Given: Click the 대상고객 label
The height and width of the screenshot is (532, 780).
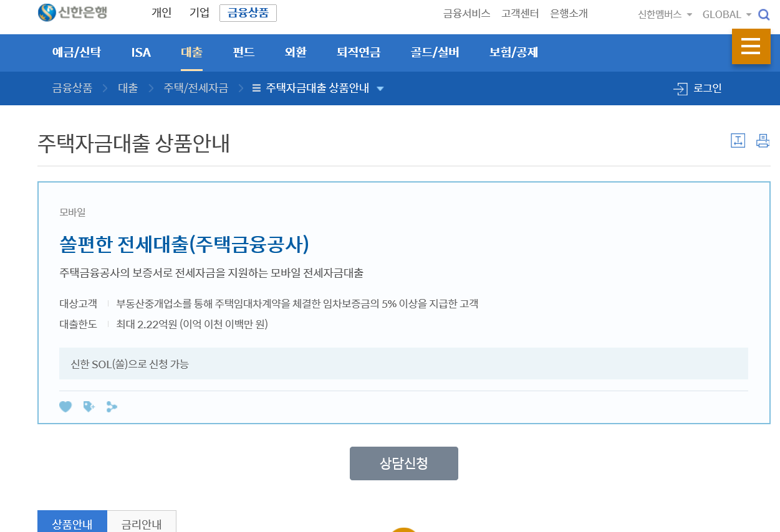Looking at the screenshot, I should 78,304.
